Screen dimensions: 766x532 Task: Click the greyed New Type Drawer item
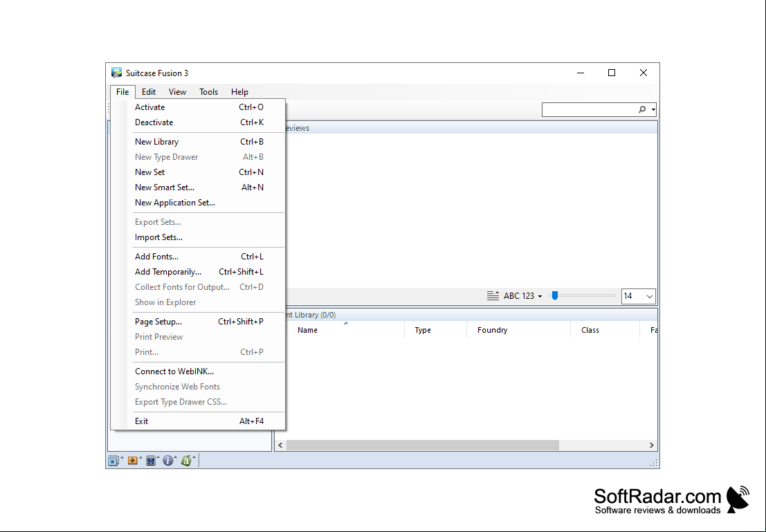point(199,157)
